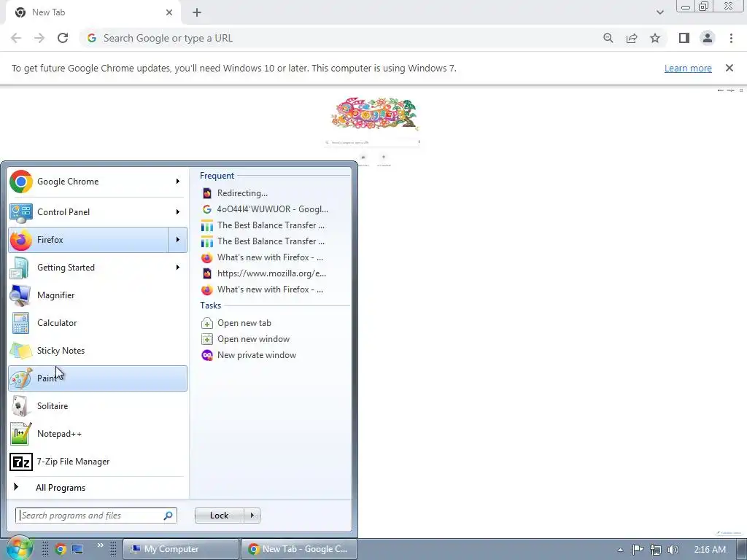Click the Google doodle image
747x560 pixels.
[375, 113]
